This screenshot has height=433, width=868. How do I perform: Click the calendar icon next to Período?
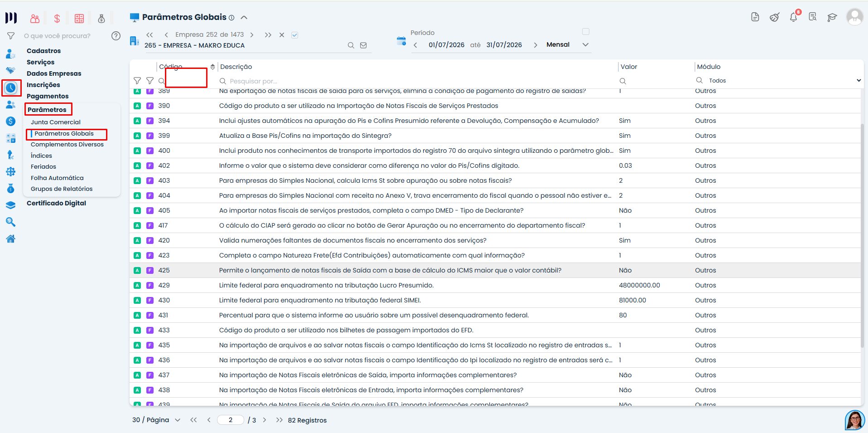401,41
